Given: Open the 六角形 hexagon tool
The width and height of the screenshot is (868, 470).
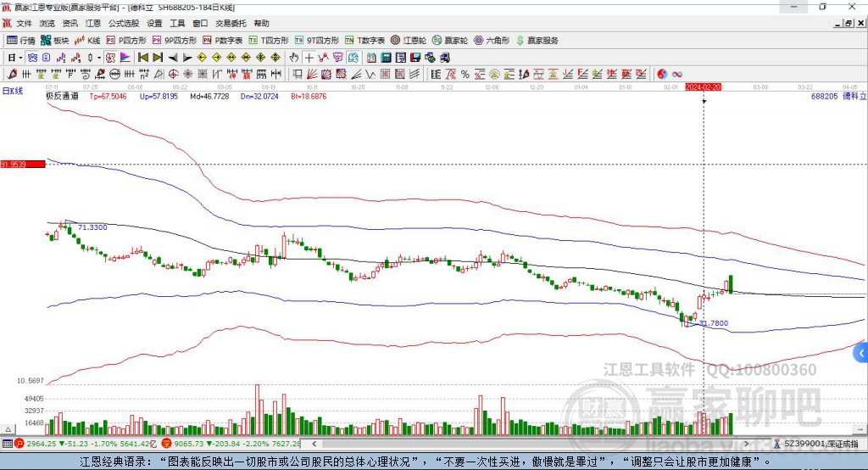Looking at the screenshot, I should click(x=492, y=41).
